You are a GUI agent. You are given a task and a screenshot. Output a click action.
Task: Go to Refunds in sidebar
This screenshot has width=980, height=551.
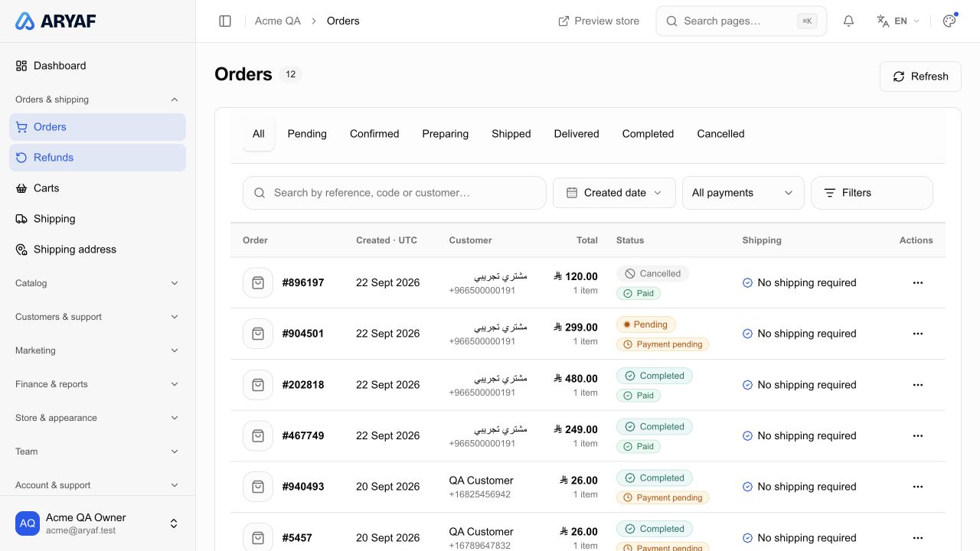pos(97,158)
